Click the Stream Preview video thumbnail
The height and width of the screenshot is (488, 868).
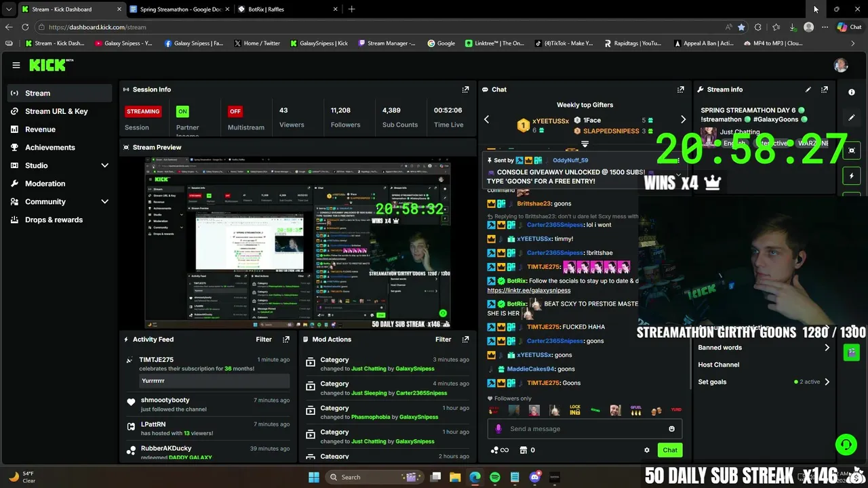tap(298, 243)
